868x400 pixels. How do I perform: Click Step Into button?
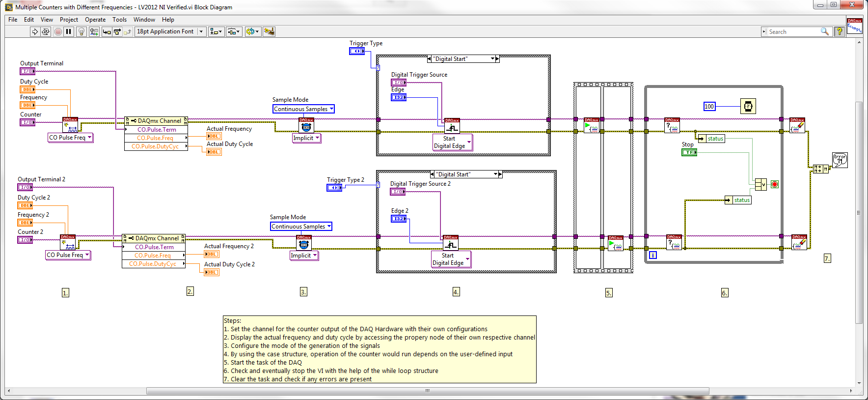(107, 31)
